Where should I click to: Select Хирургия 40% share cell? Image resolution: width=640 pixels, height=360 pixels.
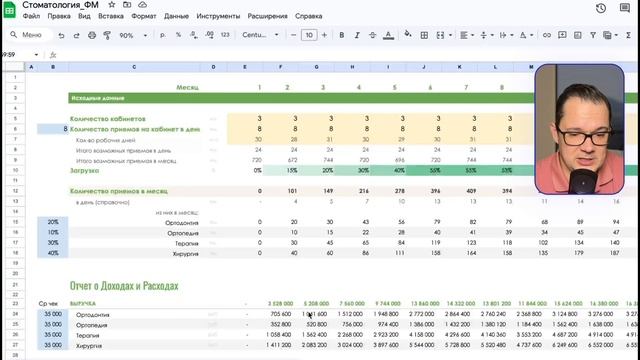(53, 253)
